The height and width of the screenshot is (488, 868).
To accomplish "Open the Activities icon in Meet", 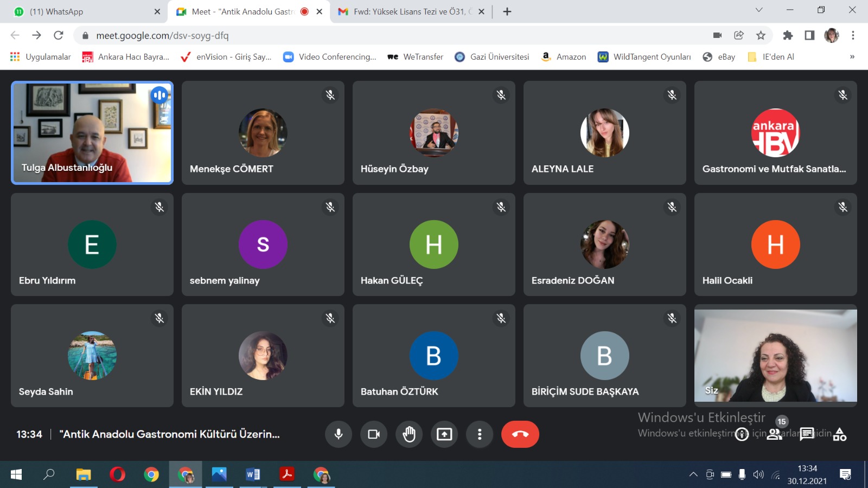I will 839,434.
